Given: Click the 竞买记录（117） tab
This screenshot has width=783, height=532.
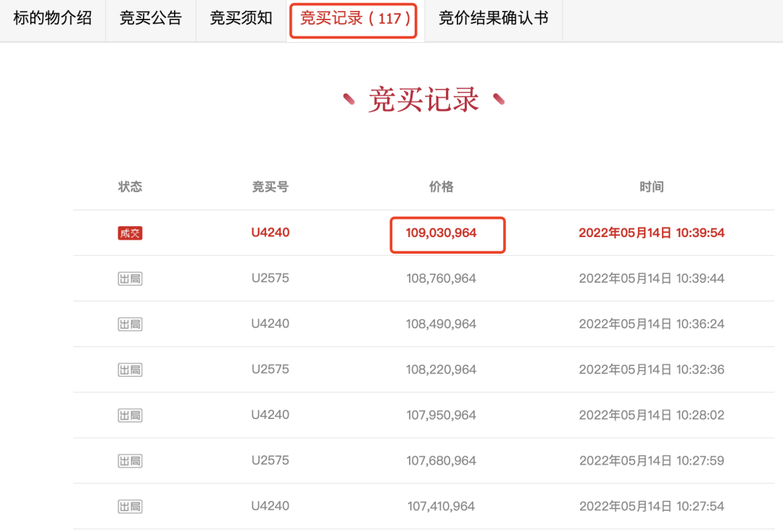Looking at the screenshot, I should [x=353, y=20].
